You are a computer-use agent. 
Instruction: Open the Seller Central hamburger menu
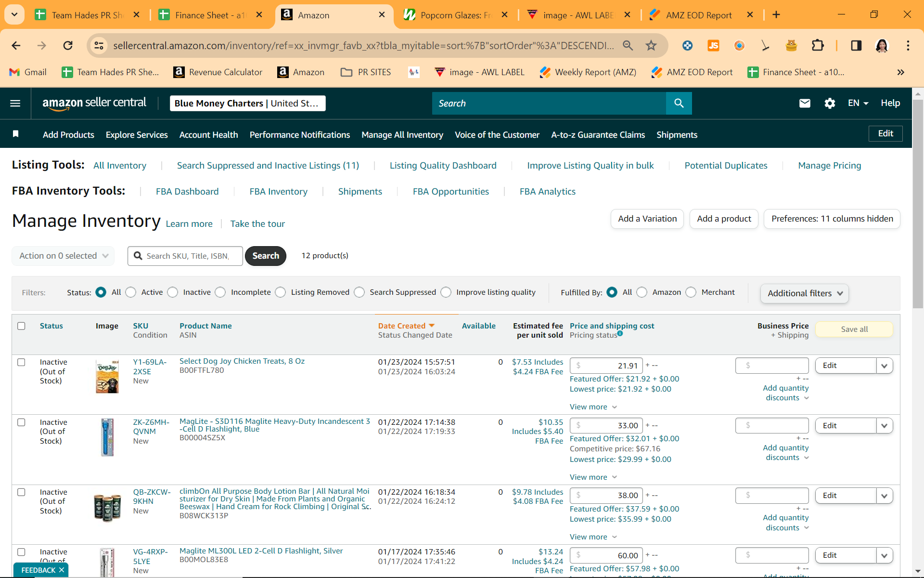click(15, 103)
